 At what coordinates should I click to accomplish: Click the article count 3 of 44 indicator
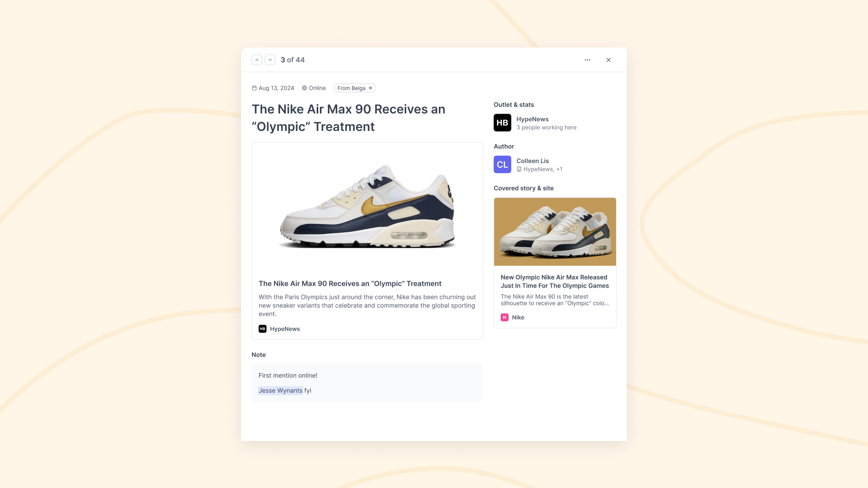click(293, 59)
